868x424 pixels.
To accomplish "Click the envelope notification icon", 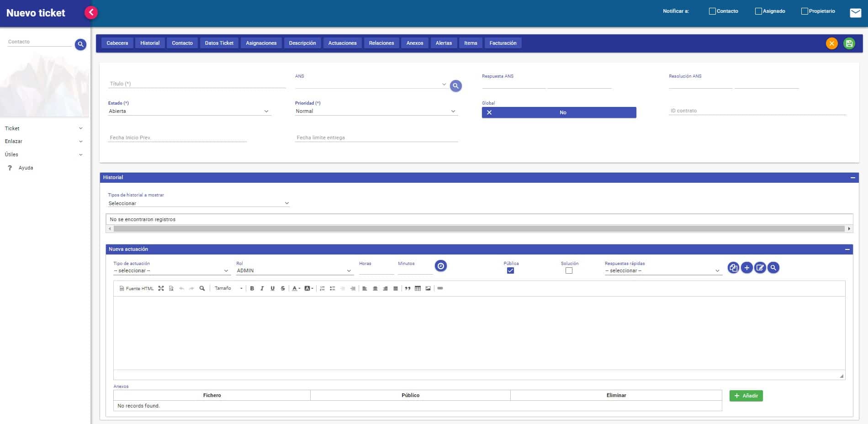I will (855, 13).
